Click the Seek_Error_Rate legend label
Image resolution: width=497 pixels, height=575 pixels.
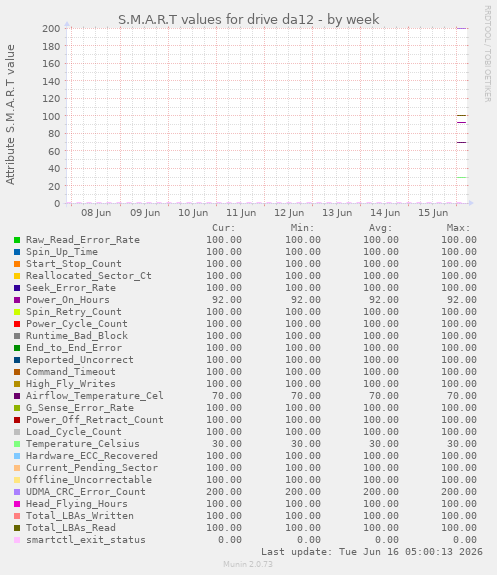(x=71, y=288)
